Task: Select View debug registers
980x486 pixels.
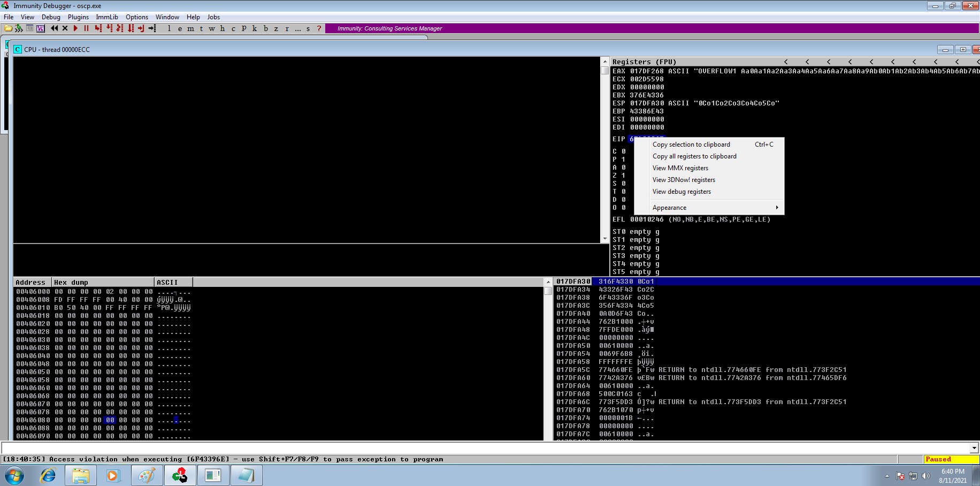Action: tap(709, 192)
